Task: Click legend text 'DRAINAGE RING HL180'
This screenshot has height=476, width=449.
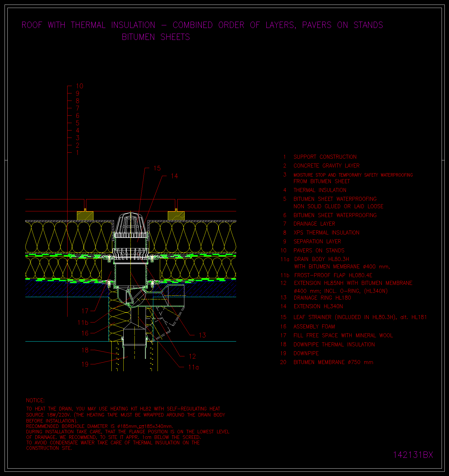Action: [x=322, y=298]
